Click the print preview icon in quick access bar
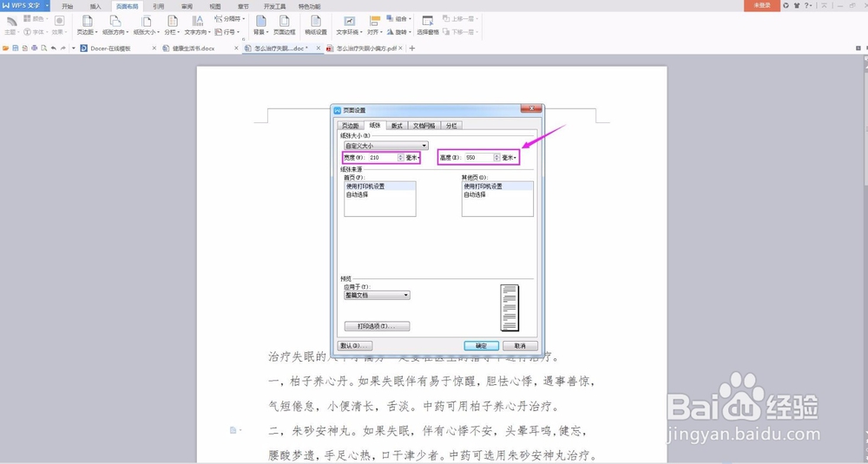The height and width of the screenshot is (464, 868). 43,49
